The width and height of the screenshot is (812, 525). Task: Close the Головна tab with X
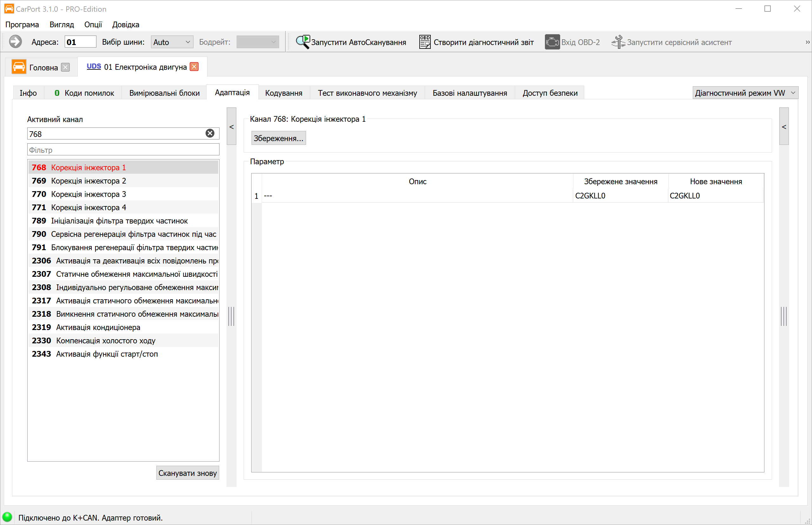(x=65, y=67)
